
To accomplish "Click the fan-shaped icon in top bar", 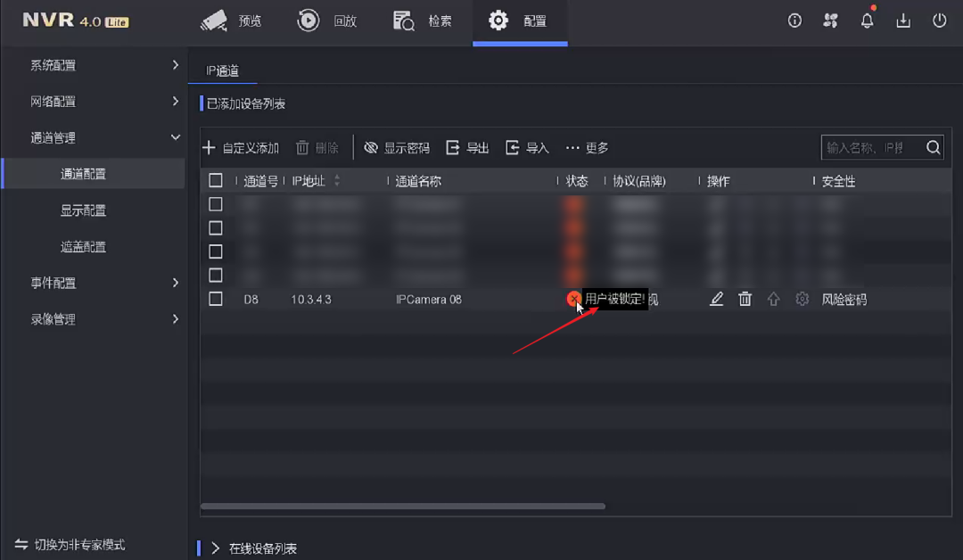I will pyautogui.click(x=830, y=21).
